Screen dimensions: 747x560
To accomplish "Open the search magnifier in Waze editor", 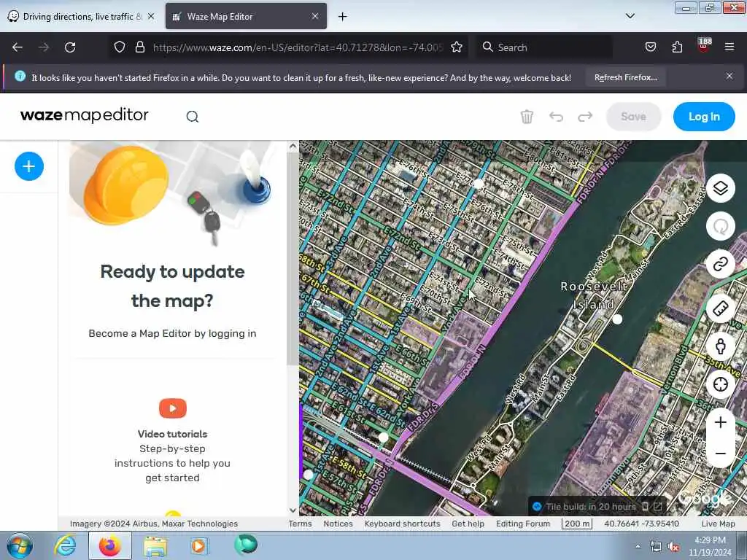I will [x=193, y=117].
